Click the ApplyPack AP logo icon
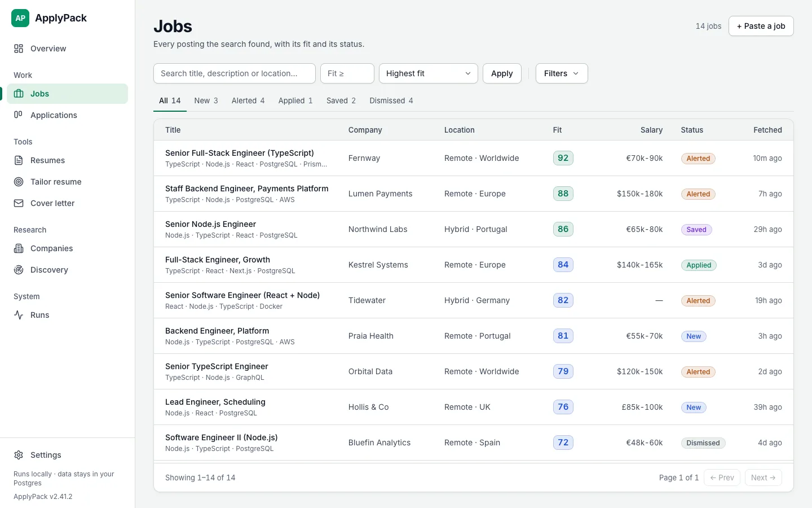This screenshot has height=508, width=812. [x=20, y=18]
